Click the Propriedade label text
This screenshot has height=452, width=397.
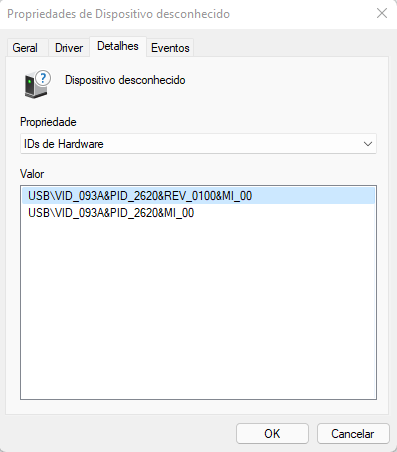click(x=48, y=122)
